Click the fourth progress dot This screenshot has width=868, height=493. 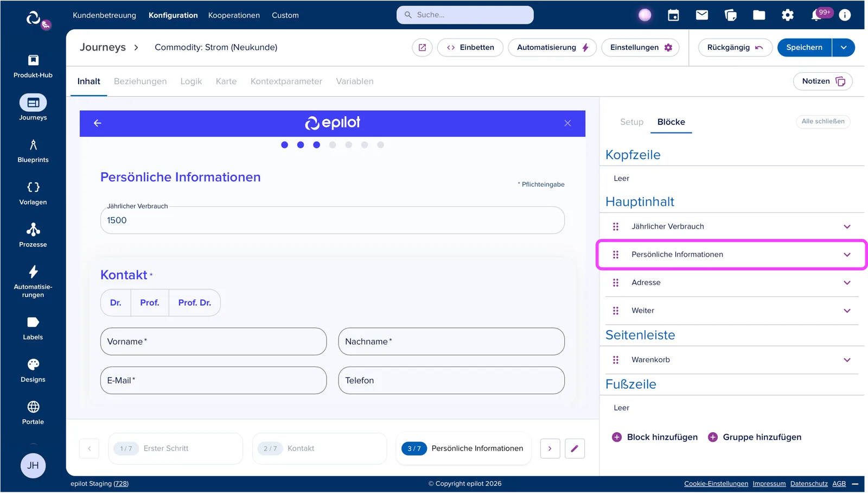pos(333,145)
